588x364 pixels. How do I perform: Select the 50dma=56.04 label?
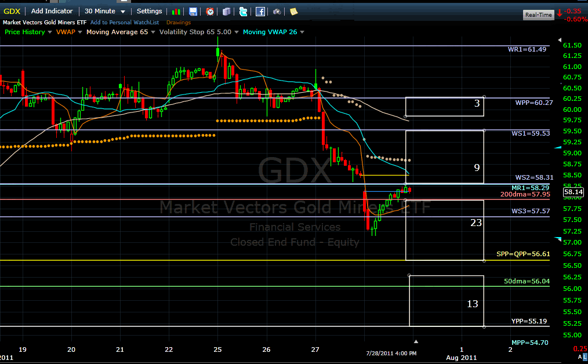527,281
